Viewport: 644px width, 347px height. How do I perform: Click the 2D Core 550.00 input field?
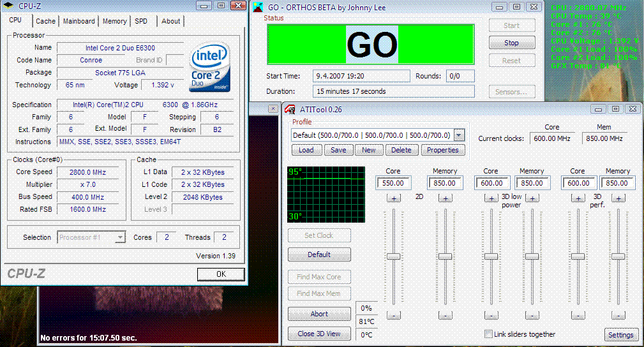[x=393, y=182]
